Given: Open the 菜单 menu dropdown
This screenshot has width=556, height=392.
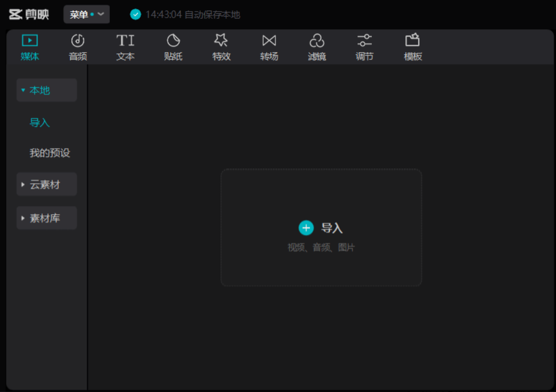Looking at the screenshot, I should coord(86,14).
